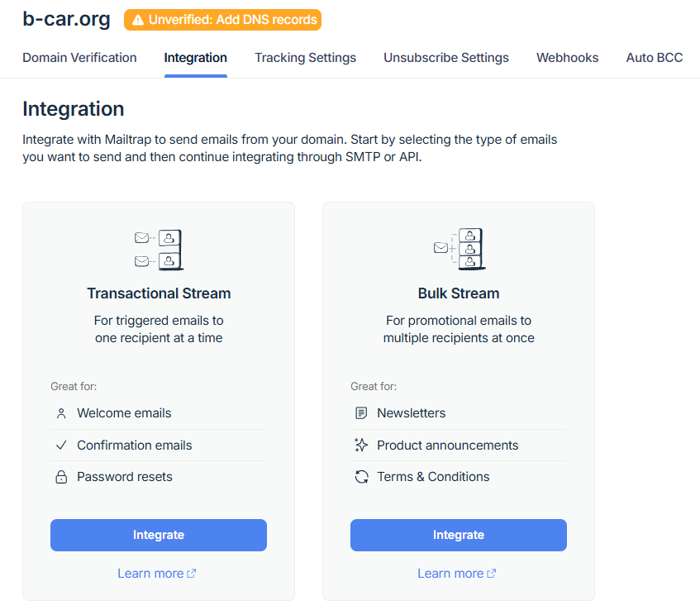Click the warning icon in Unverified badge
Image resolution: width=700 pixels, height=610 pixels.
137,20
